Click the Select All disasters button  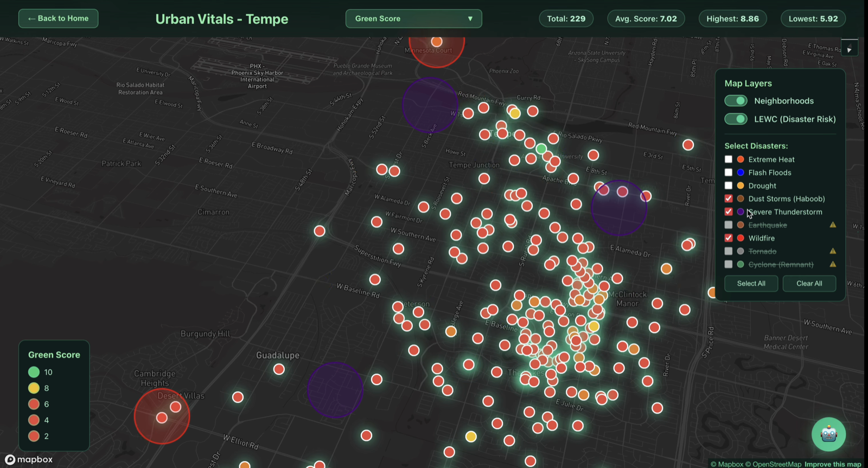[x=751, y=283]
